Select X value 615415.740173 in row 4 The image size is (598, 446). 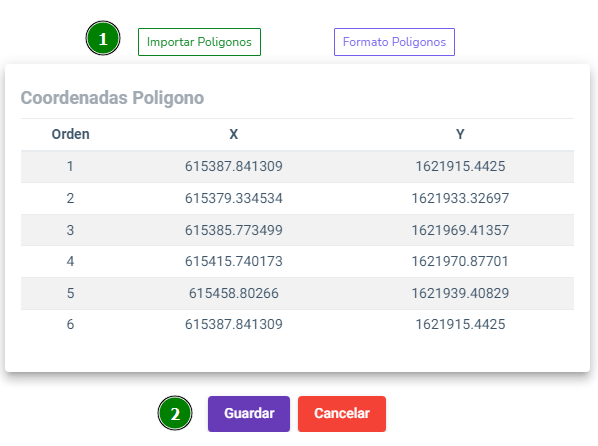tap(234, 261)
